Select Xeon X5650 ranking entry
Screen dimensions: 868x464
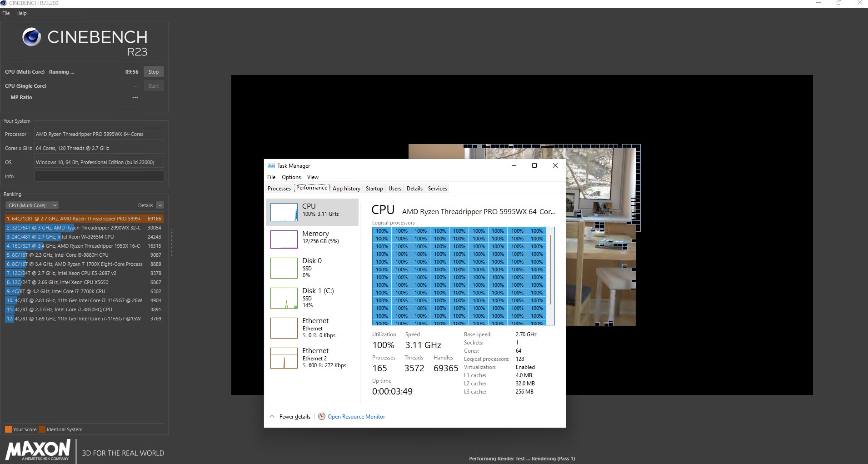point(84,282)
